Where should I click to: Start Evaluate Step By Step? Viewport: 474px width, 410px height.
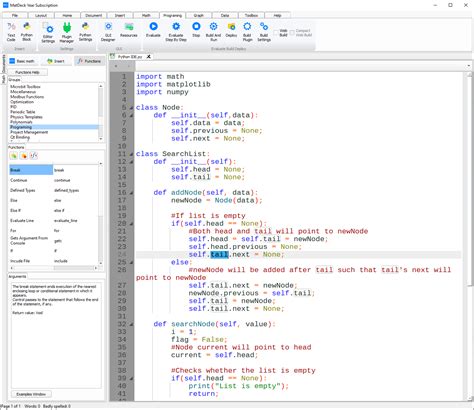176,32
